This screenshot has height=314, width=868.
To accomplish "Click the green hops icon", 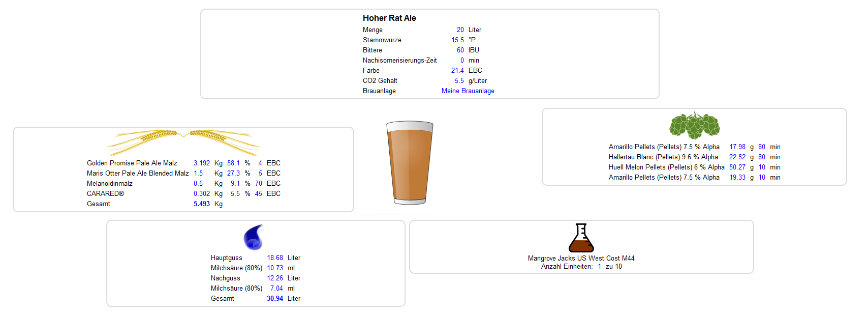I will coord(694,125).
